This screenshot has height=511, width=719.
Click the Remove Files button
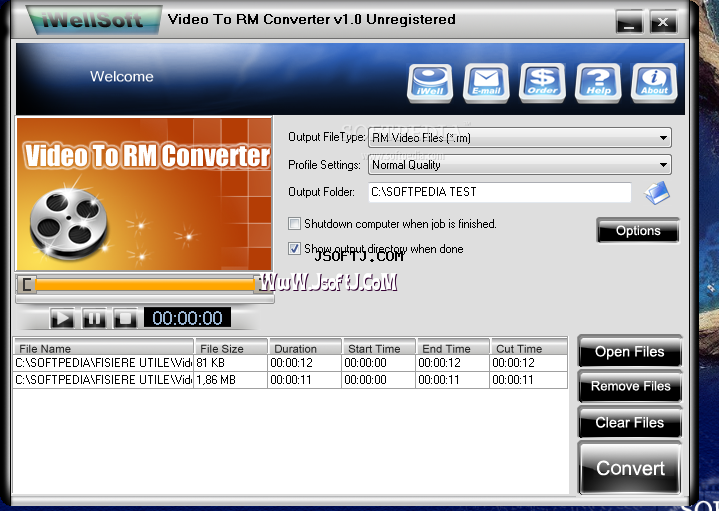pyautogui.click(x=630, y=386)
